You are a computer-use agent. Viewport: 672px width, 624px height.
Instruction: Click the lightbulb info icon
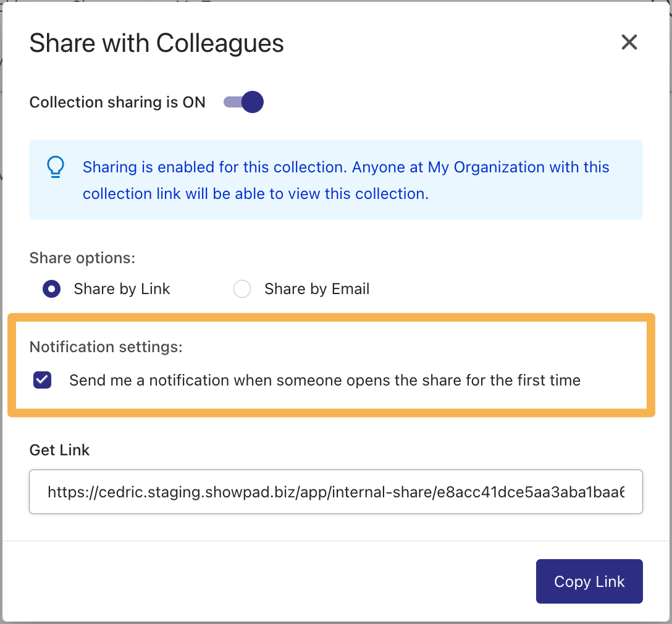pos(56,167)
